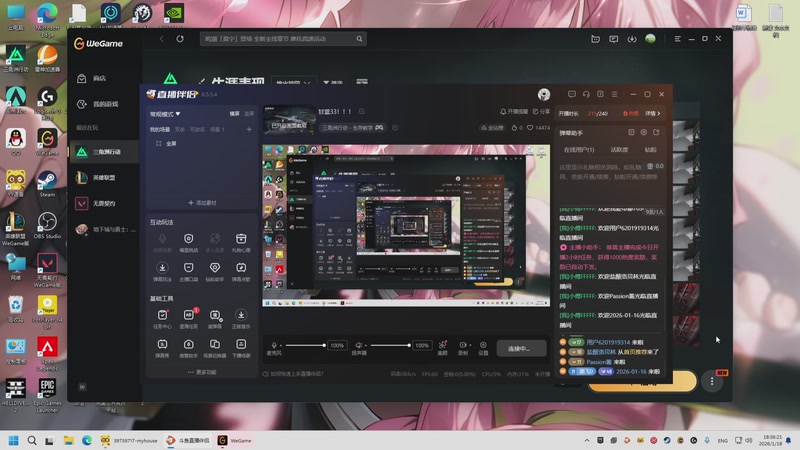Click the WeGame search magnifier icon
This screenshot has height=450, width=800.
(x=359, y=39)
